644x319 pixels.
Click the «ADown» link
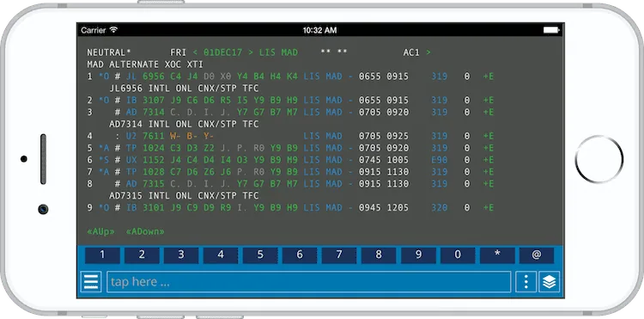point(145,231)
